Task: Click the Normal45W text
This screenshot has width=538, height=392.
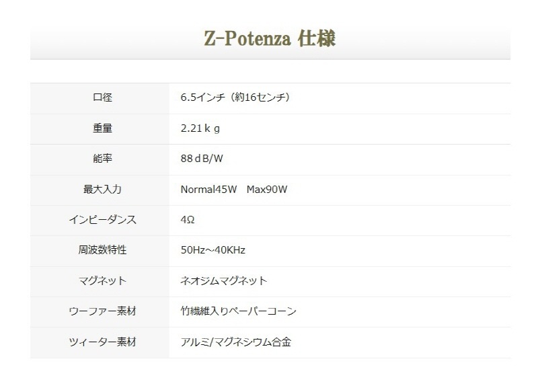Action: 208,190
